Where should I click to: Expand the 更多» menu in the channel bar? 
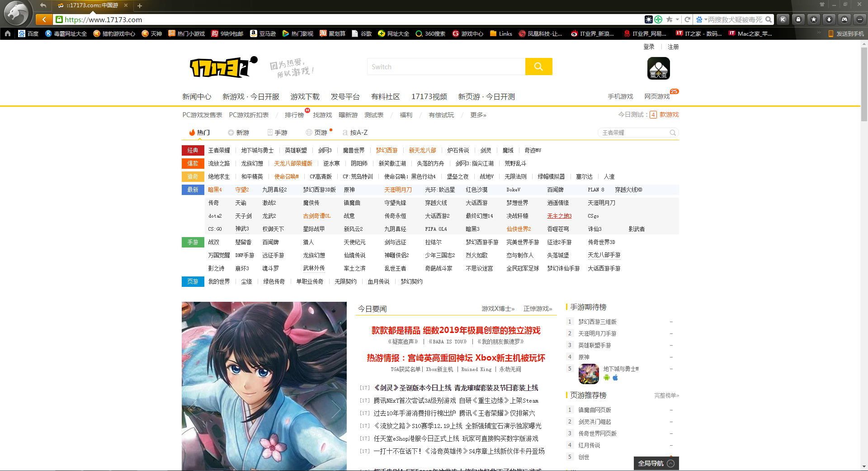tap(478, 114)
